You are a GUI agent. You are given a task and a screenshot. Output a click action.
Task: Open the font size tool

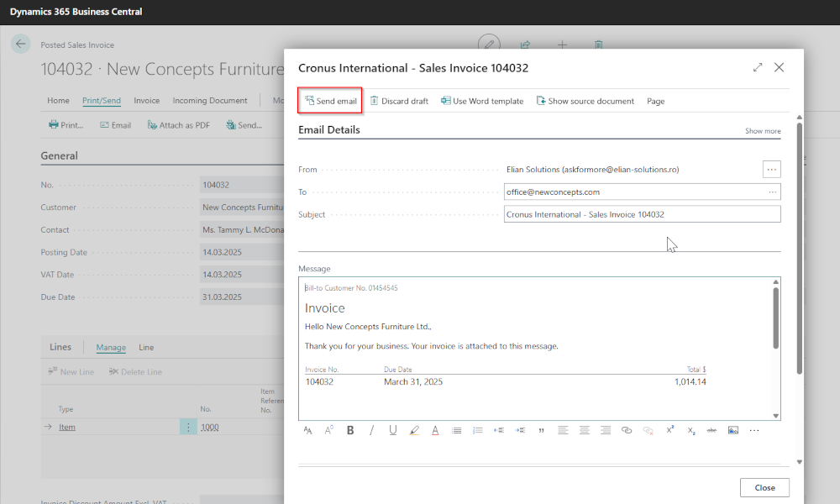[307, 430]
